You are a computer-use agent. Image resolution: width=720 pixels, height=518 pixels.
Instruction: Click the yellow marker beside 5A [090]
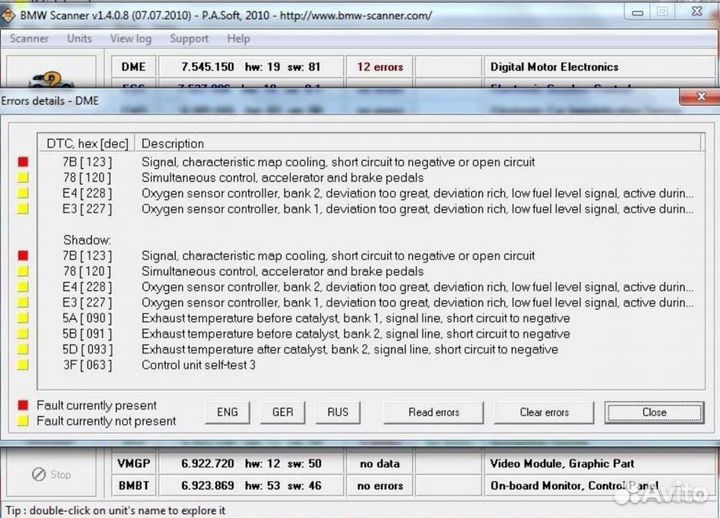click(x=22, y=318)
